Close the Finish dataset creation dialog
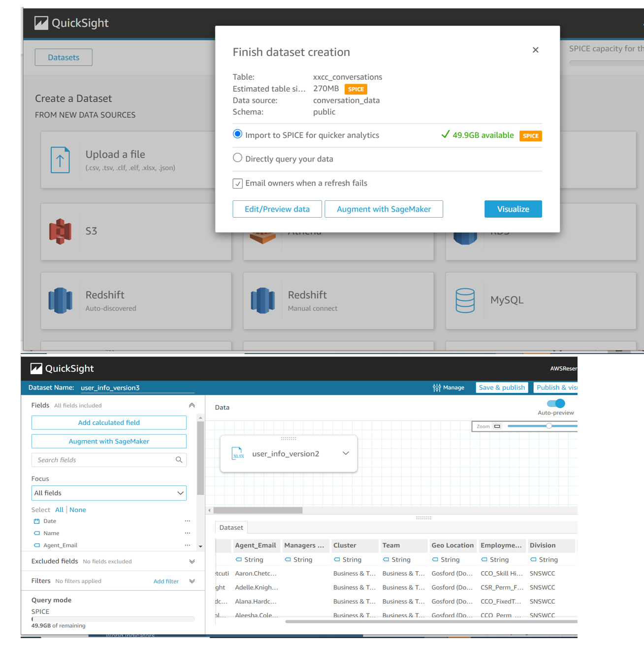The height and width of the screenshot is (645, 644). [x=536, y=50]
